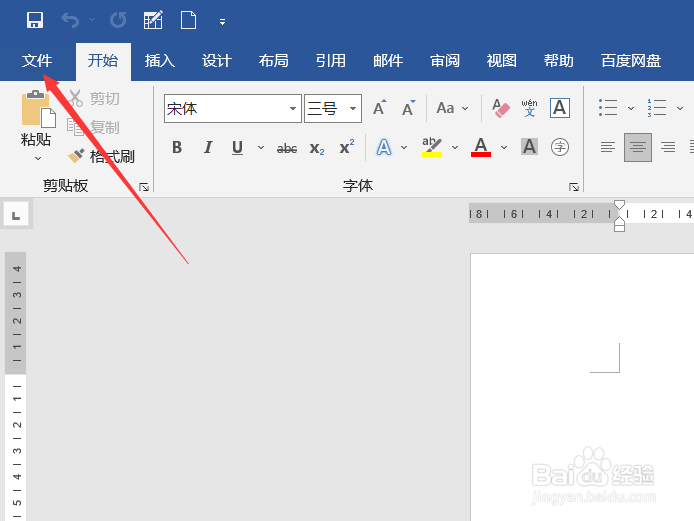Open the 剪贴板 dialog launcher

(144, 187)
